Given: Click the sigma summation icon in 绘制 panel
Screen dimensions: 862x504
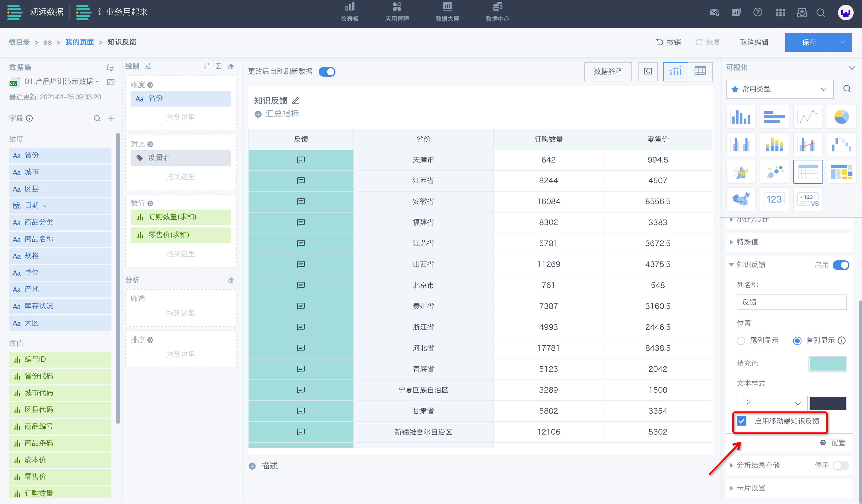Looking at the screenshot, I should point(218,66).
